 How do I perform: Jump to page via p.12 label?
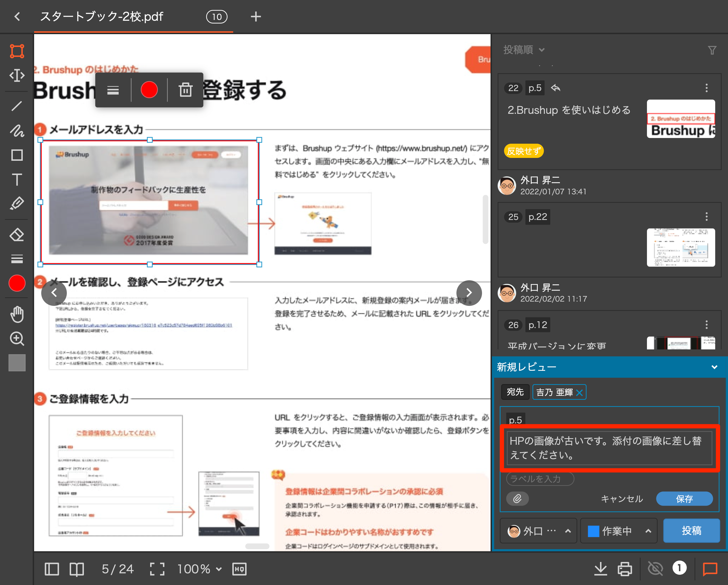(x=537, y=325)
